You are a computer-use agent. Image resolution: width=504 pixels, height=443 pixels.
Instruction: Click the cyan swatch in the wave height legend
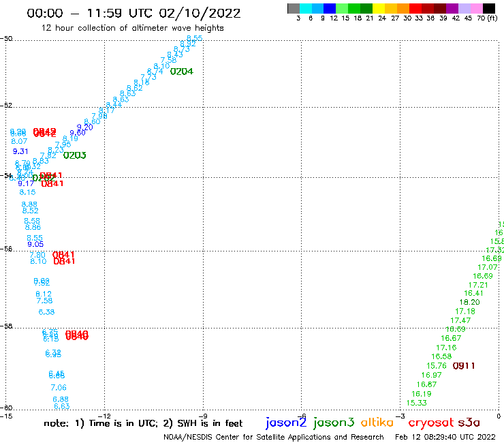(305, 8)
